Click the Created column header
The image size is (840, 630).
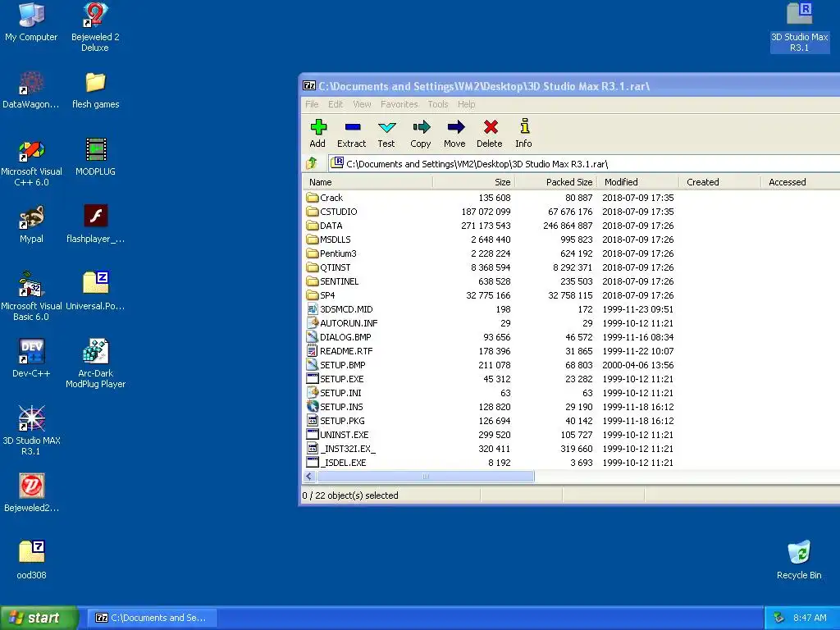(719, 182)
